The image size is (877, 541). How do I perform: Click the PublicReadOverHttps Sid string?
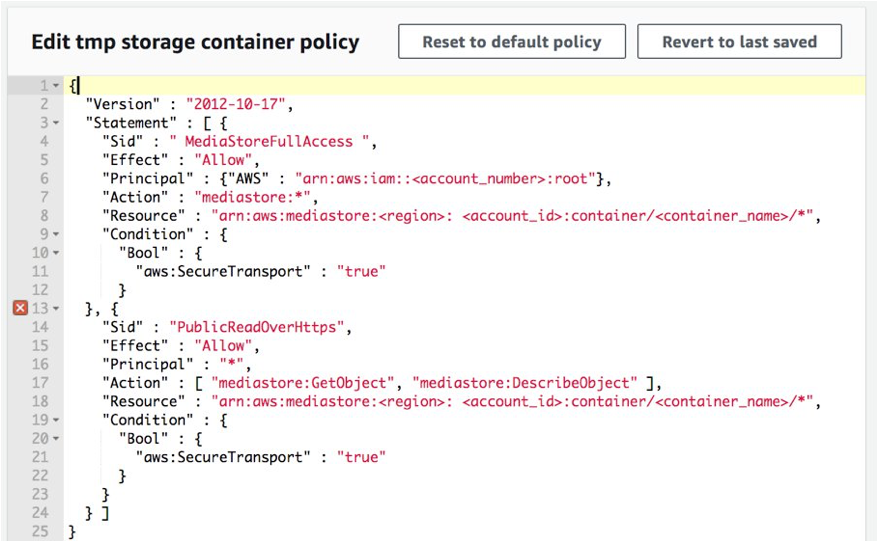(257, 327)
